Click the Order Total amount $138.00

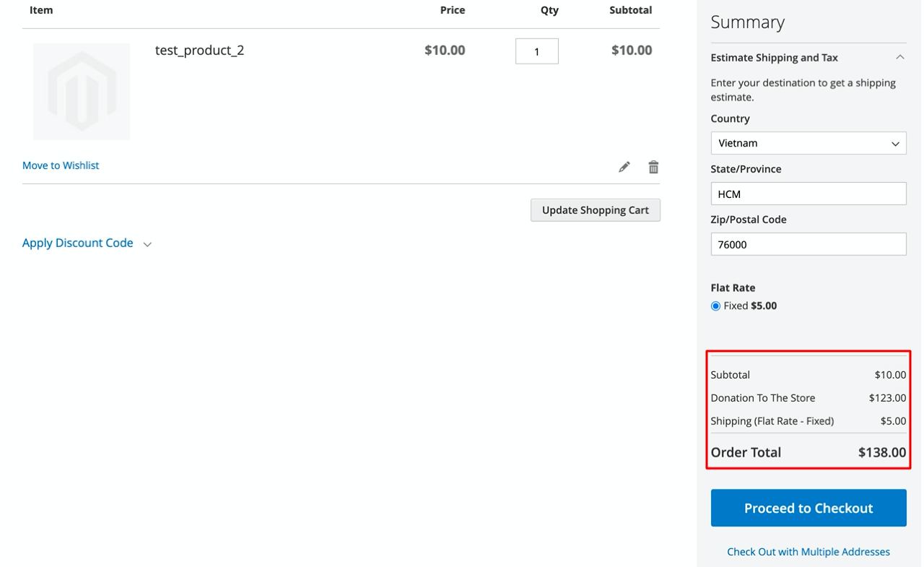(881, 452)
